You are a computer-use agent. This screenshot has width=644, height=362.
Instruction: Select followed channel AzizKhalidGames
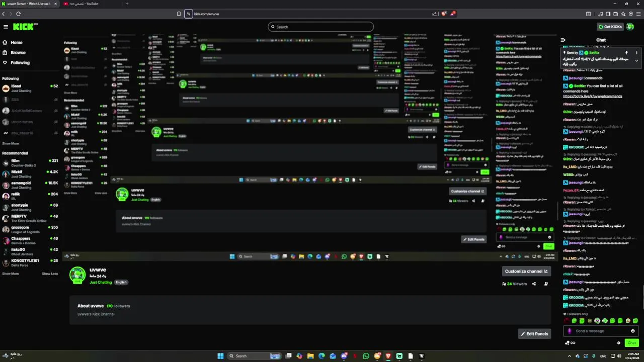30,111
